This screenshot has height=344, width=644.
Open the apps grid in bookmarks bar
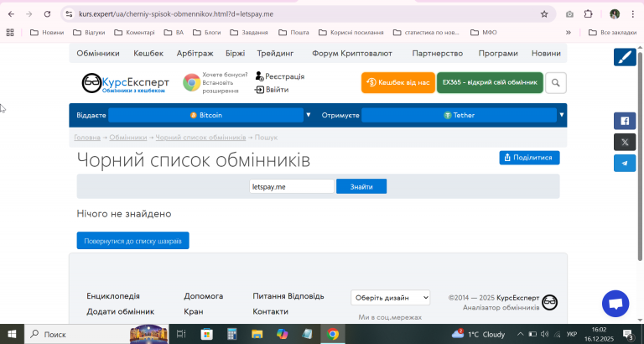10,32
